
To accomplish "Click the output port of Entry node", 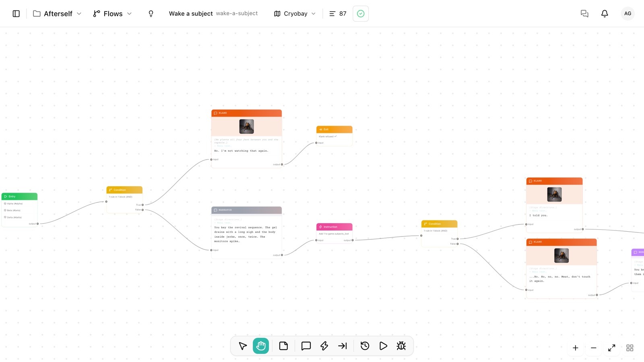I will [38, 224].
